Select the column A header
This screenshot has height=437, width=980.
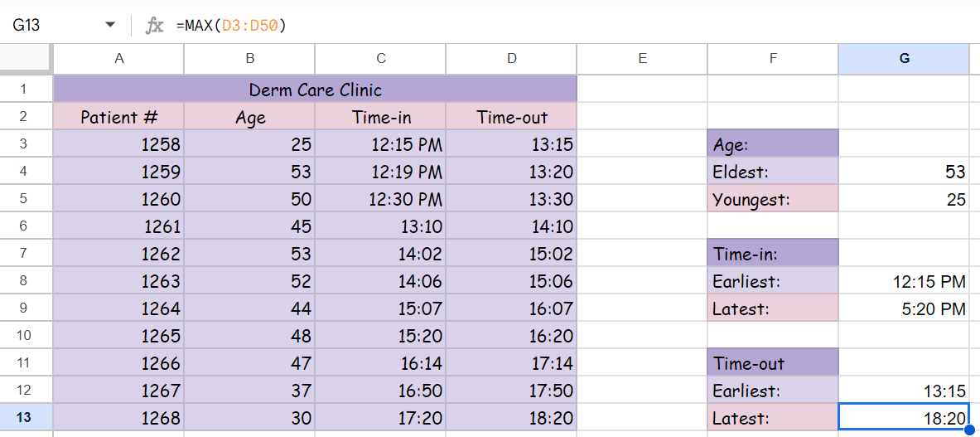(119, 58)
